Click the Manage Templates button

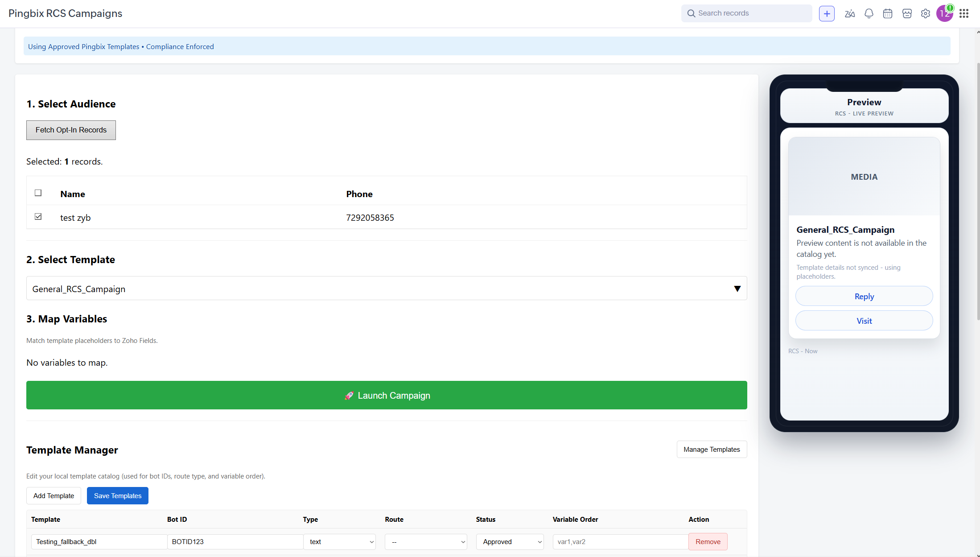pos(712,450)
